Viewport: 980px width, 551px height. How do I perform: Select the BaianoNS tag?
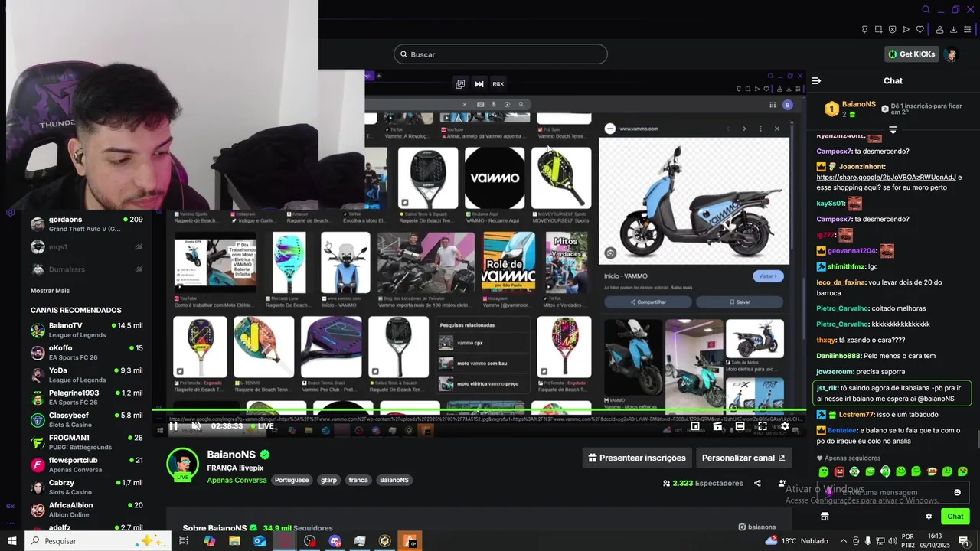point(394,480)
